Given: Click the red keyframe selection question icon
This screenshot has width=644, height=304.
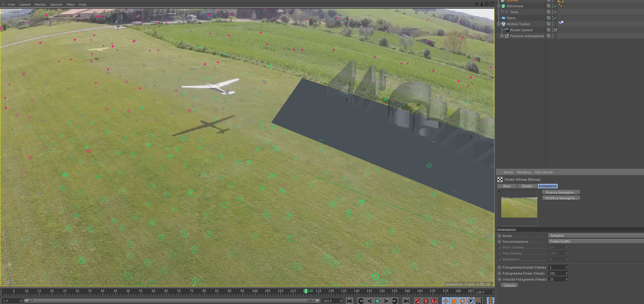Looking at the screenshot, I should (x=434, y=301).
